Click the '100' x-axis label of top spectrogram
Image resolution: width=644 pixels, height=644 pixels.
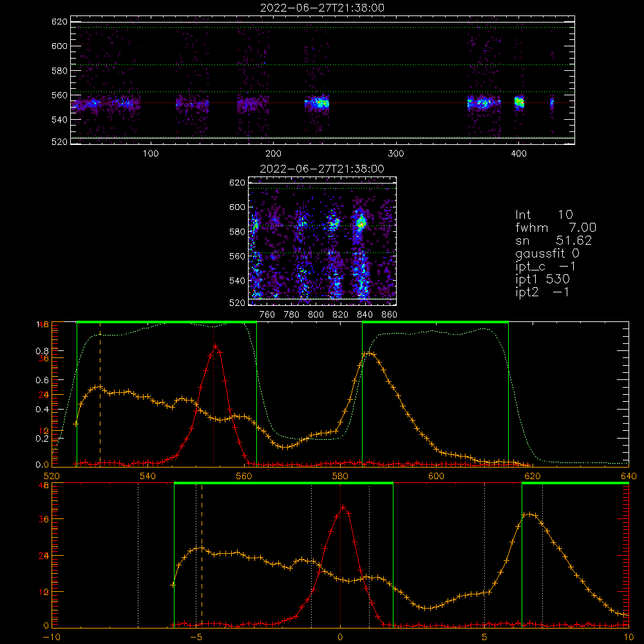point(151,154)
